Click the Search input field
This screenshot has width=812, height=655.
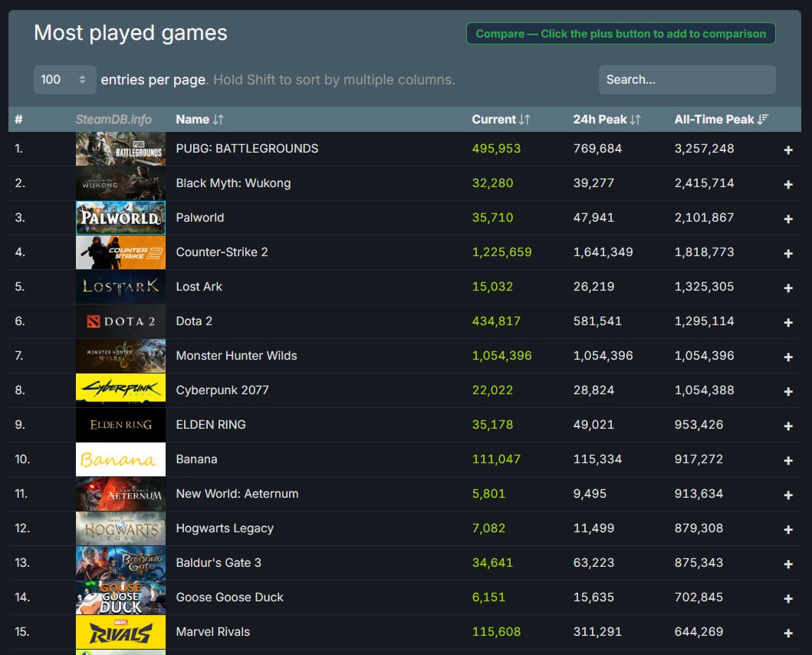[686, 80]
